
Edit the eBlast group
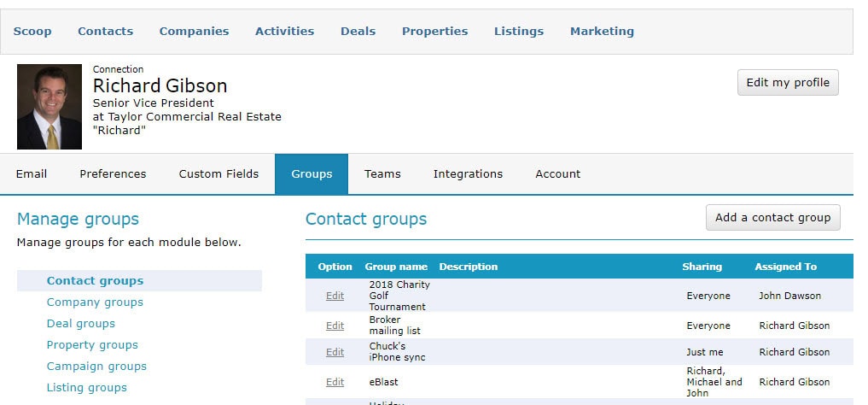pyautogui.click(x=335, y=382)
